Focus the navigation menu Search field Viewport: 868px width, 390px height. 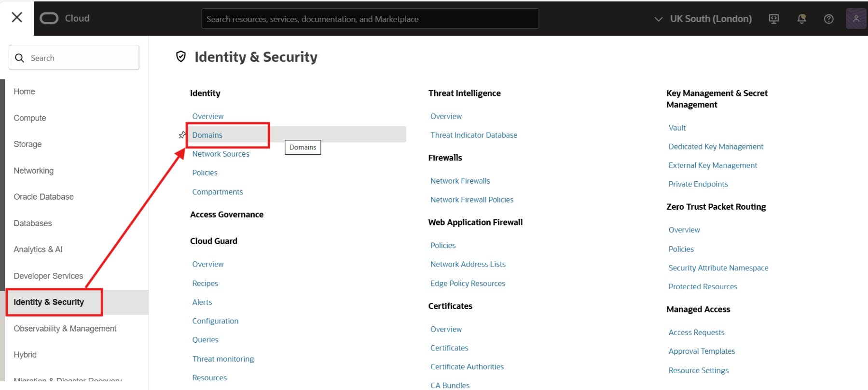coord(74,58)
